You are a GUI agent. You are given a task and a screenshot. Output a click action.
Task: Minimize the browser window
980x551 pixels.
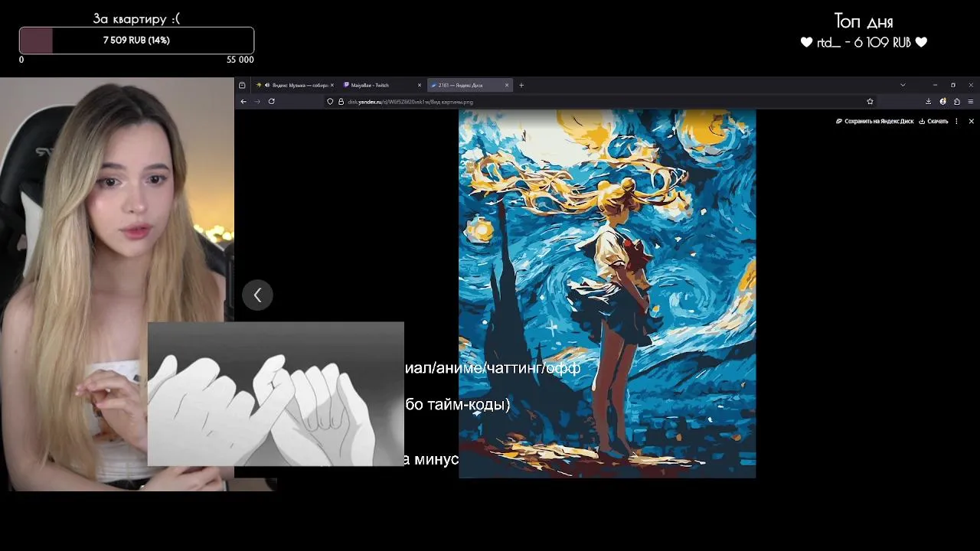(x=935, y=85)
